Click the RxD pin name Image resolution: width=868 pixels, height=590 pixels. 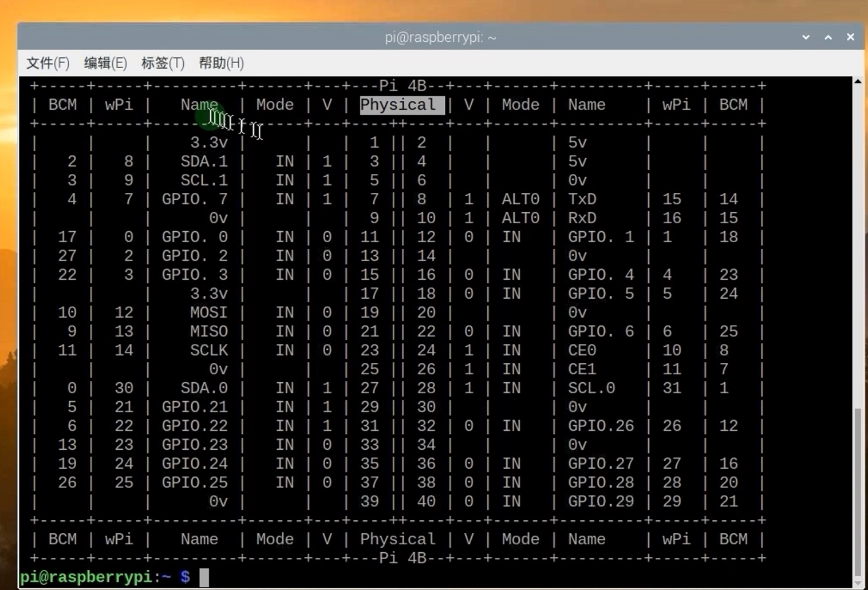(x=582, y=218)
